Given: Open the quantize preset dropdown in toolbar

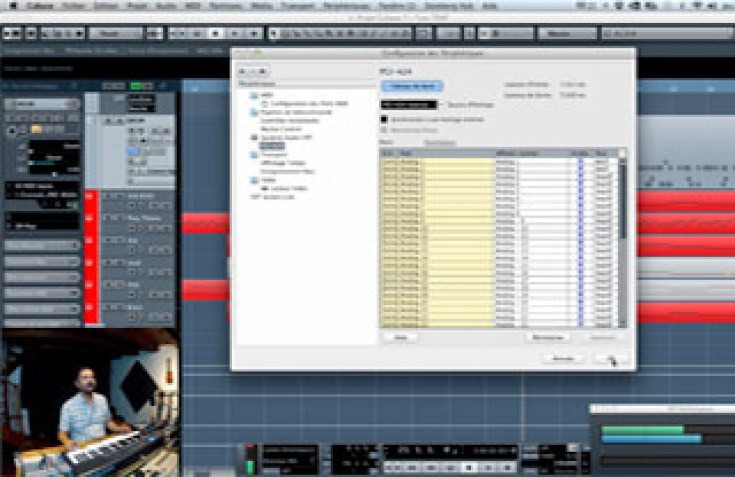Looking at the screenshot, I should (666, 34).
